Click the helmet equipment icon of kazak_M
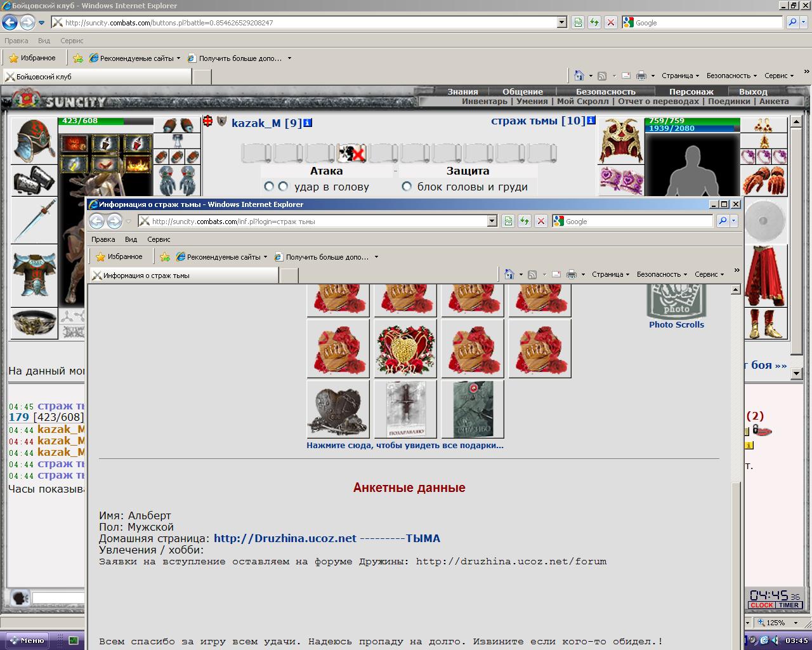812x650 pixels. pyautogui.click(x=34, y=140)
